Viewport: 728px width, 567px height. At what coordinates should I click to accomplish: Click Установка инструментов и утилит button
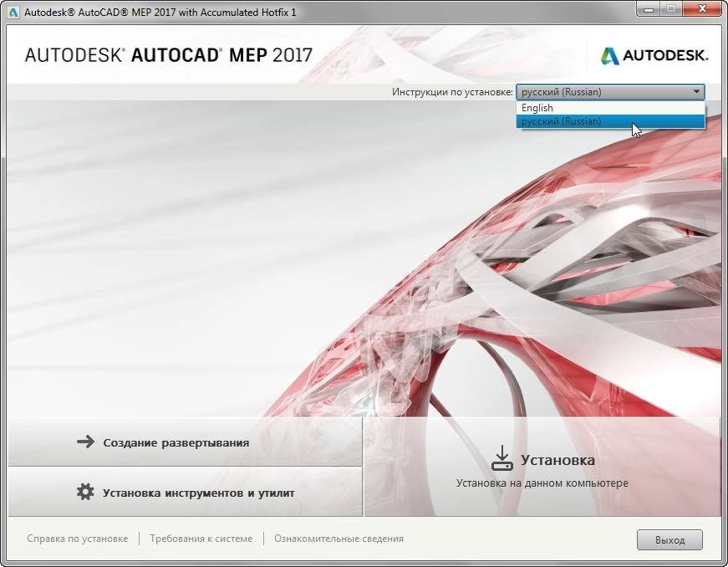tap(186, 492)
